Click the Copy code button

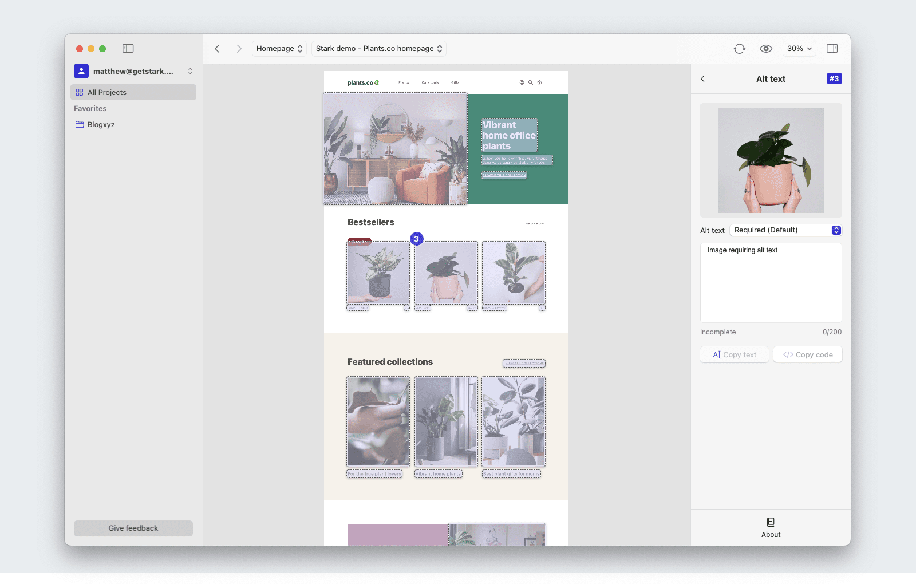coord(808,355)
